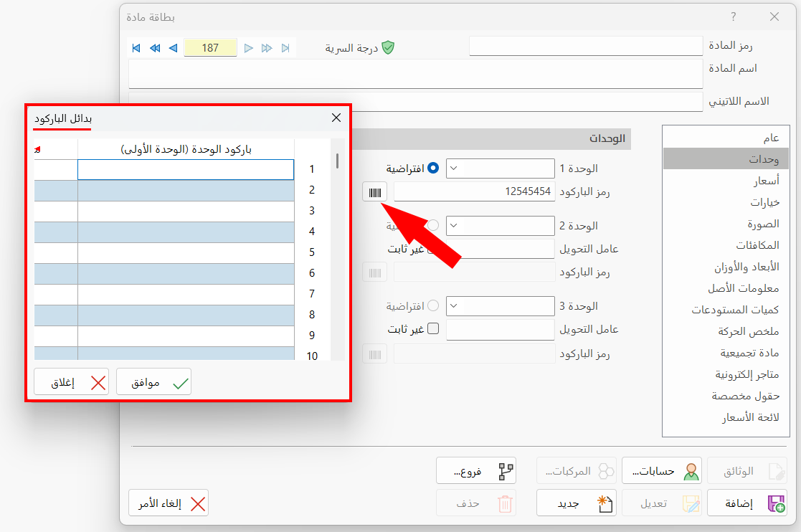
Task: Click barcode cell in row 5
Action: click(186, 252)
